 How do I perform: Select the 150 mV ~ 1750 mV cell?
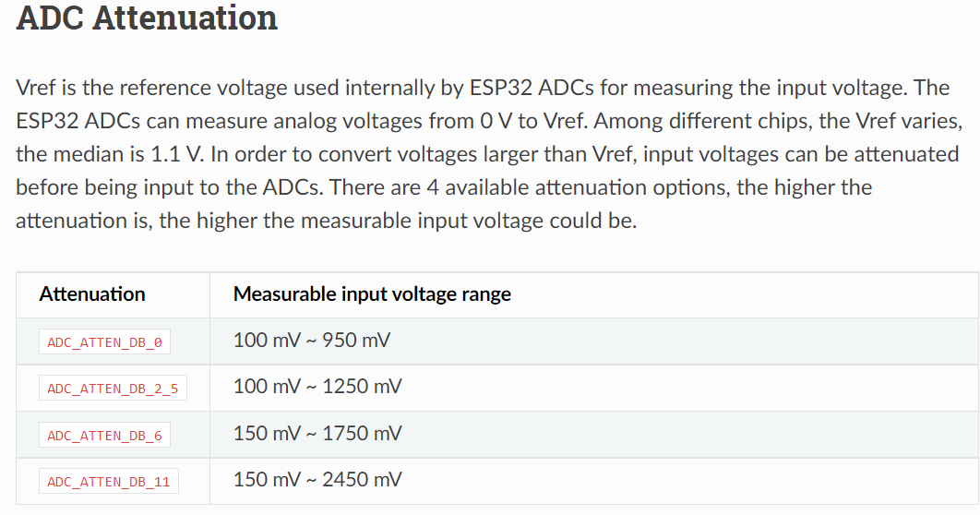(317, 433)
